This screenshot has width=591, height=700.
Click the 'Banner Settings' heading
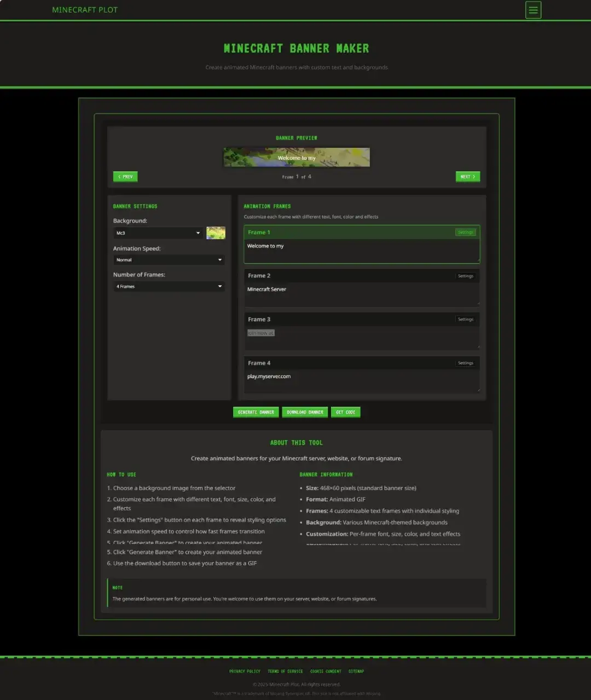coord(135,206)
